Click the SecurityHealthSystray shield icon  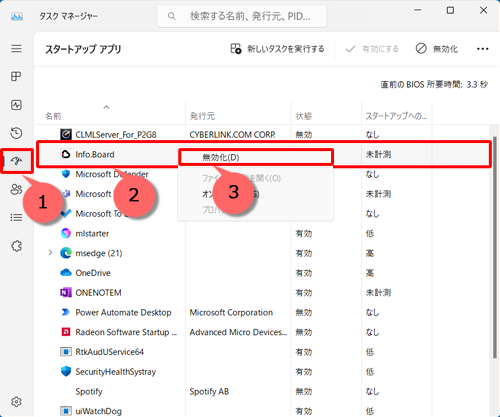tap(66, 371)
